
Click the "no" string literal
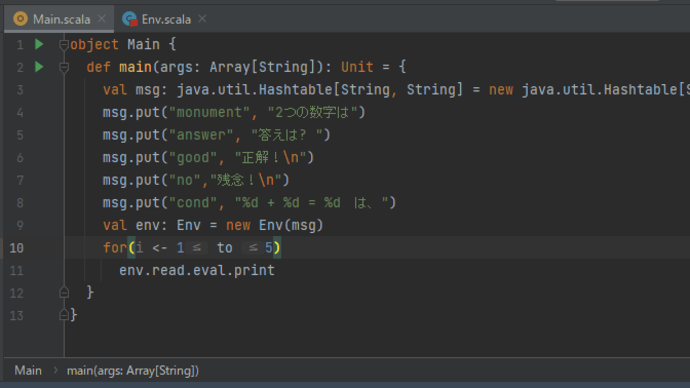click(185, 180)
